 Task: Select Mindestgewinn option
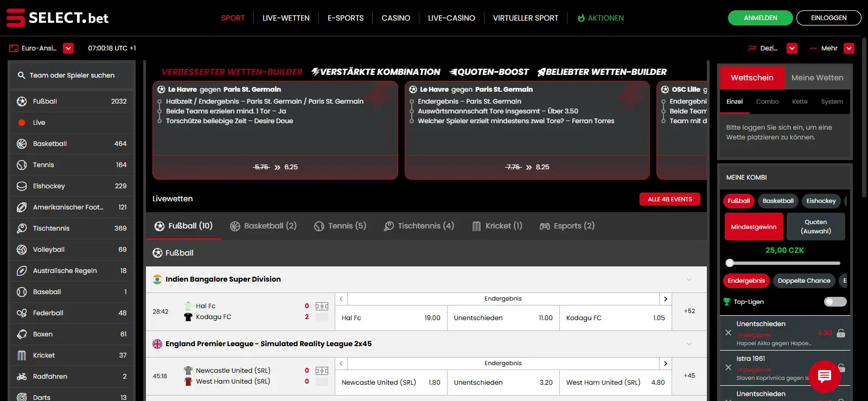pos(754,227)
